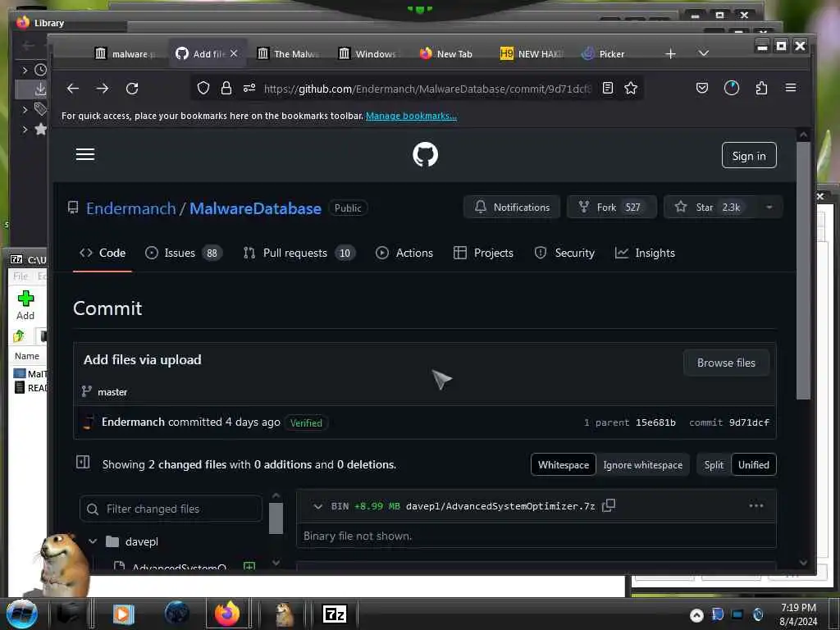The image size is (840, 630).
Task: Go forward with the browser forward arrow
Action: coord(103,89)
